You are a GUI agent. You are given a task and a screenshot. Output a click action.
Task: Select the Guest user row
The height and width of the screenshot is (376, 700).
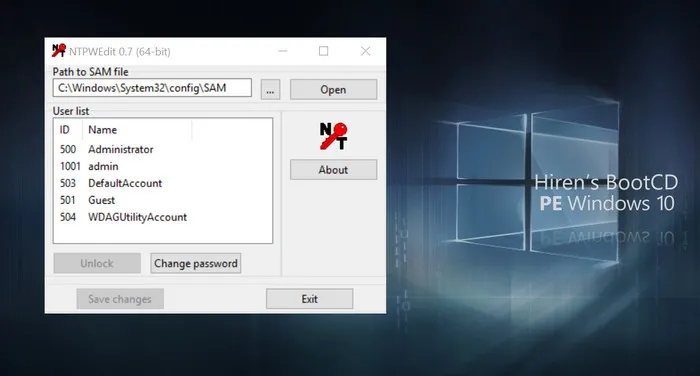click(163, 200)
